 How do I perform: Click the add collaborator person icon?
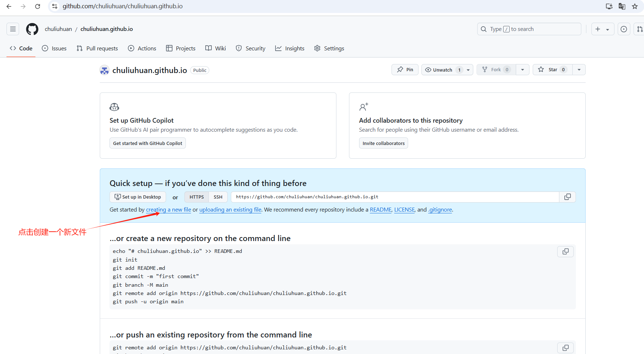364,107
